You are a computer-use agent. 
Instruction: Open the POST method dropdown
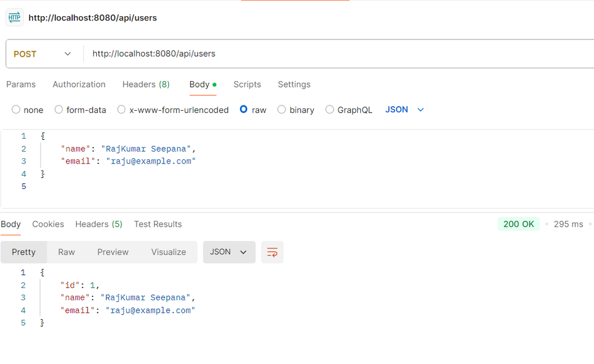pos(42,54)
